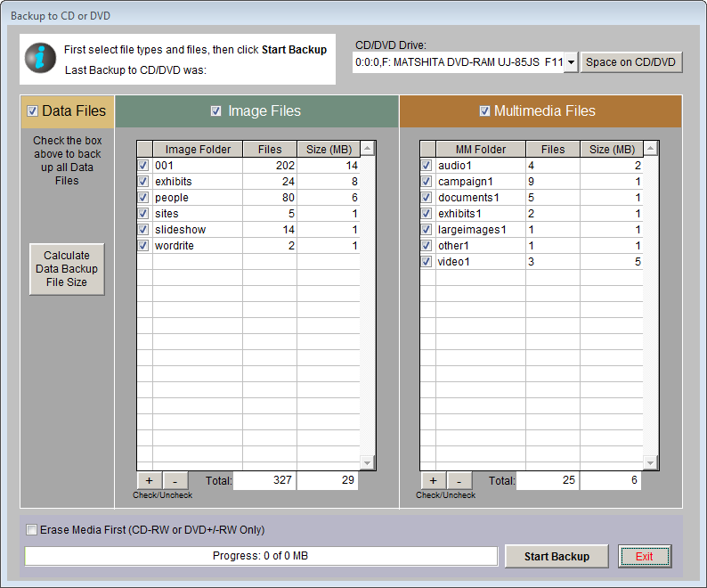Open the CD/DVD Drive dropdown
The width and height of the screenshot is (707, 588).
(x=569, y=62)
